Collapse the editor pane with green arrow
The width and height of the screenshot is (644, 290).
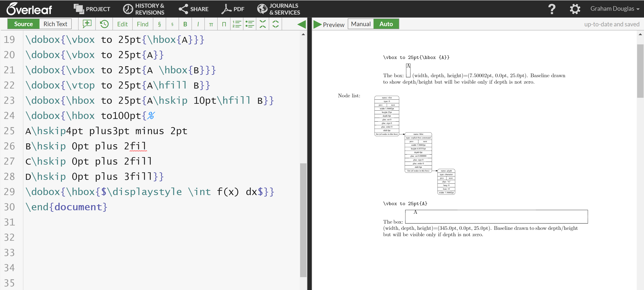(302, 24)
